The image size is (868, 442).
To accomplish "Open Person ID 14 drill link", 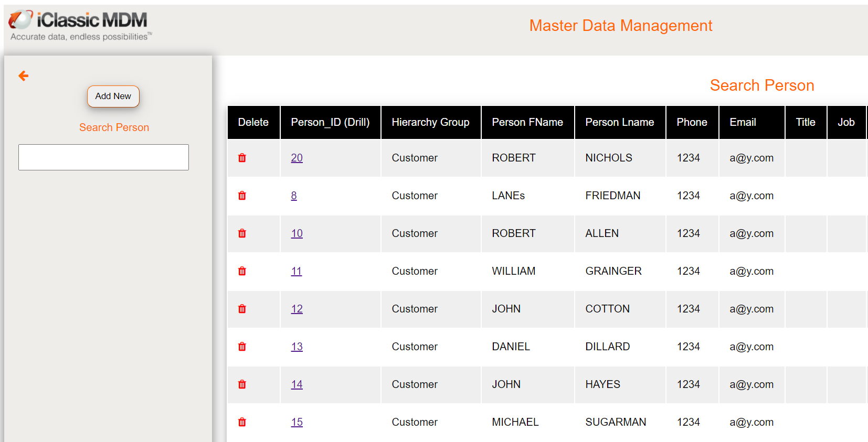I will point(297,384).
